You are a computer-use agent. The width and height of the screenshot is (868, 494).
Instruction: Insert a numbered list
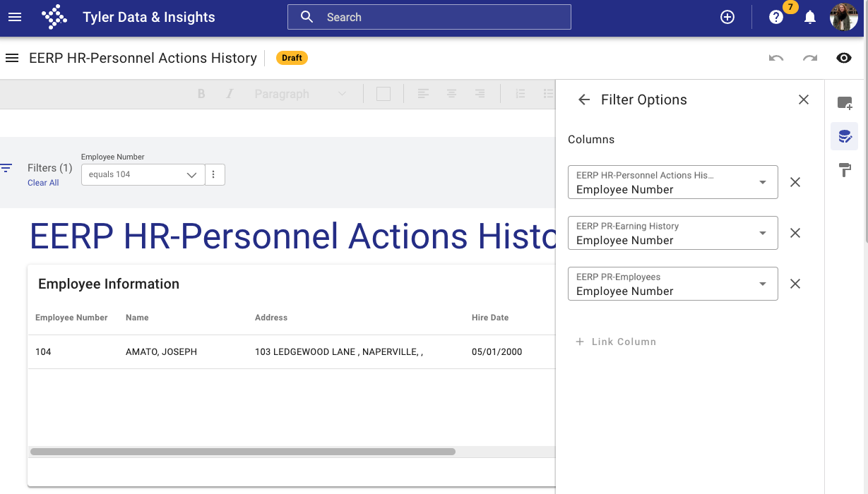521,94
